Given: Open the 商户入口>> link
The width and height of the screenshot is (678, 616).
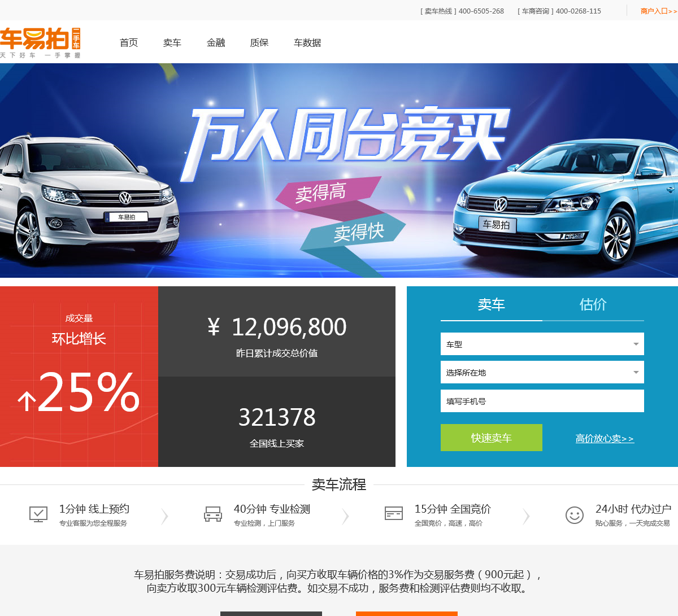Looking at the screenshot, I should [659, 11].
